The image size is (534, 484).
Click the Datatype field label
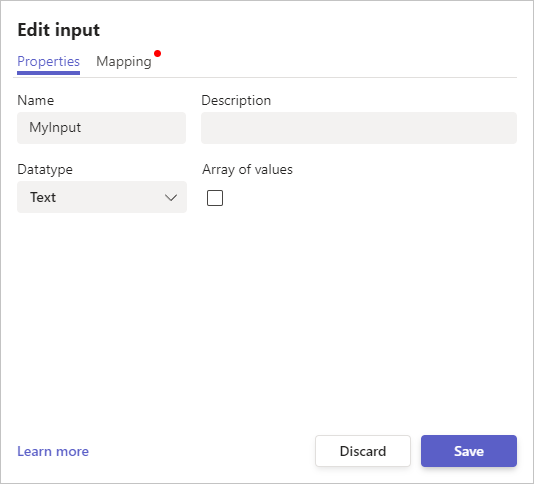(45, 169)
